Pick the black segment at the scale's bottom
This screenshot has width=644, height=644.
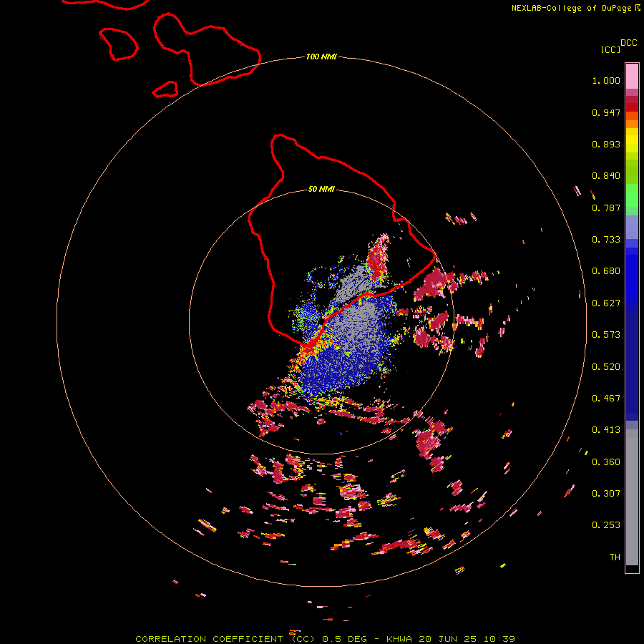tap(632, 568)
